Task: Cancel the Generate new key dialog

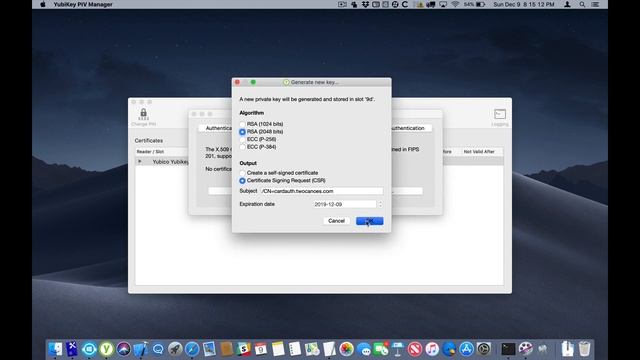Action: click(336, 221)
